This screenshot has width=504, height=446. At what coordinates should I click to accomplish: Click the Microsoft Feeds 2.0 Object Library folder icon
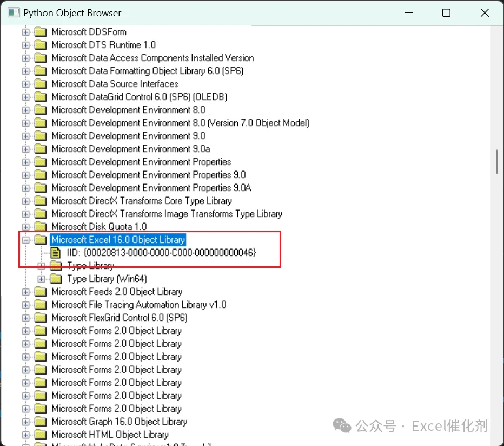[41, 292]
